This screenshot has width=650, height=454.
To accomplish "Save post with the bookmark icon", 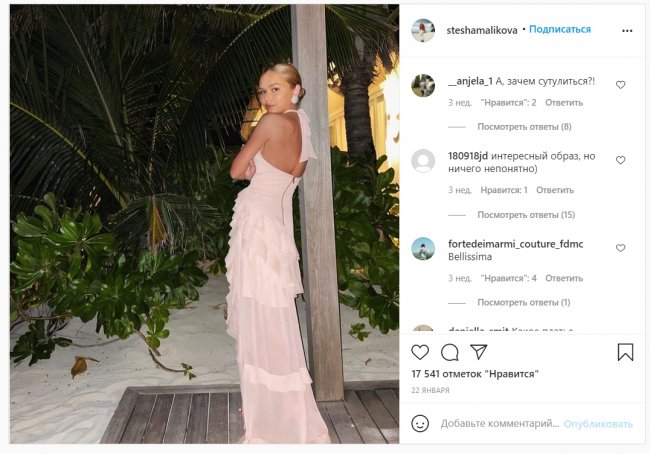I will click(x=625, y=352).
